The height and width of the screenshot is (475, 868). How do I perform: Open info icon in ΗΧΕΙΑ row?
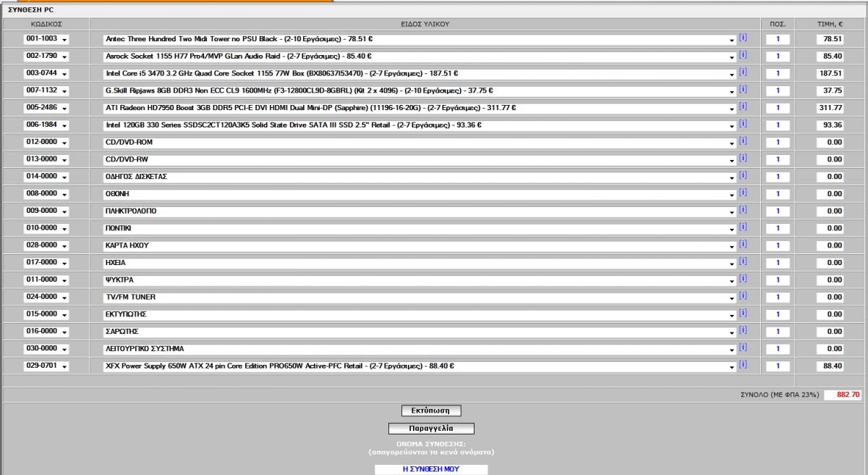coord(743,262)
